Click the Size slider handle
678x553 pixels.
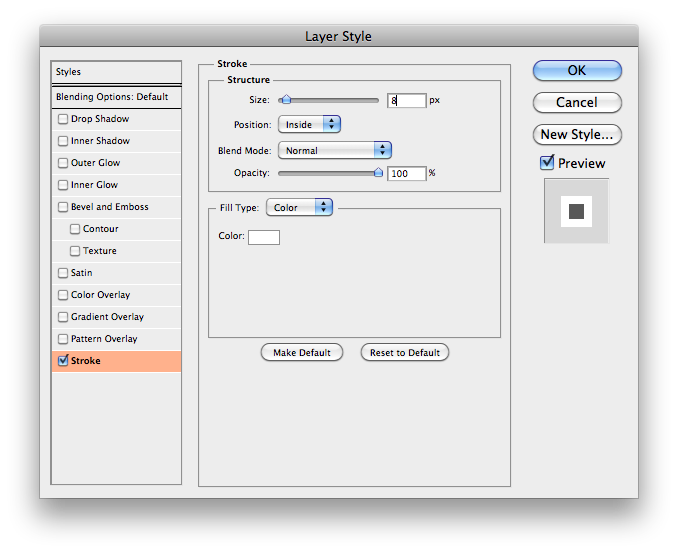tap(285, 100)
